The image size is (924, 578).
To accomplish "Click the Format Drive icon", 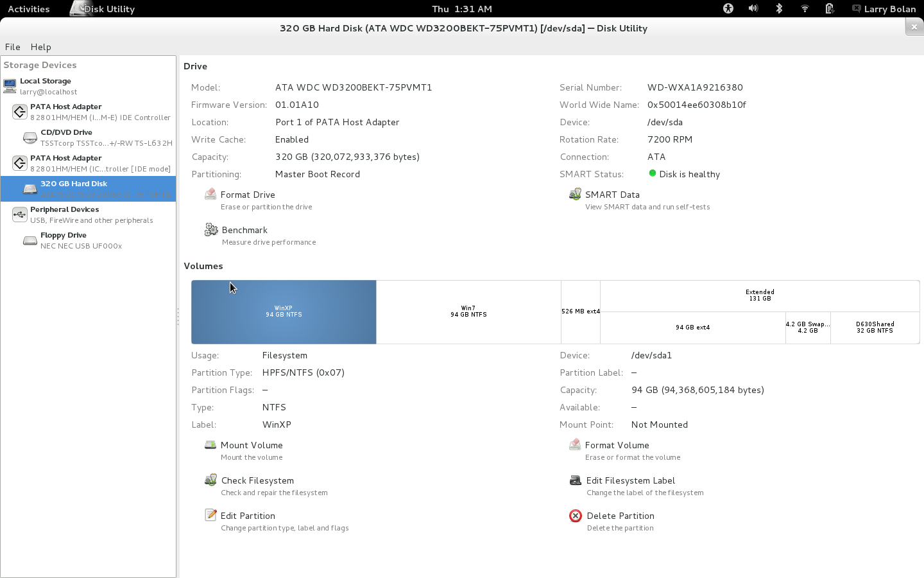I will 210,194.
